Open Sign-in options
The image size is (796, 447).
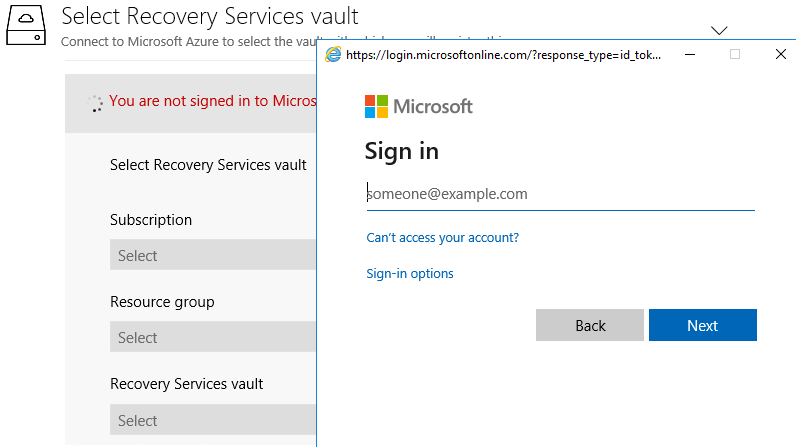(x=410, y=273)
